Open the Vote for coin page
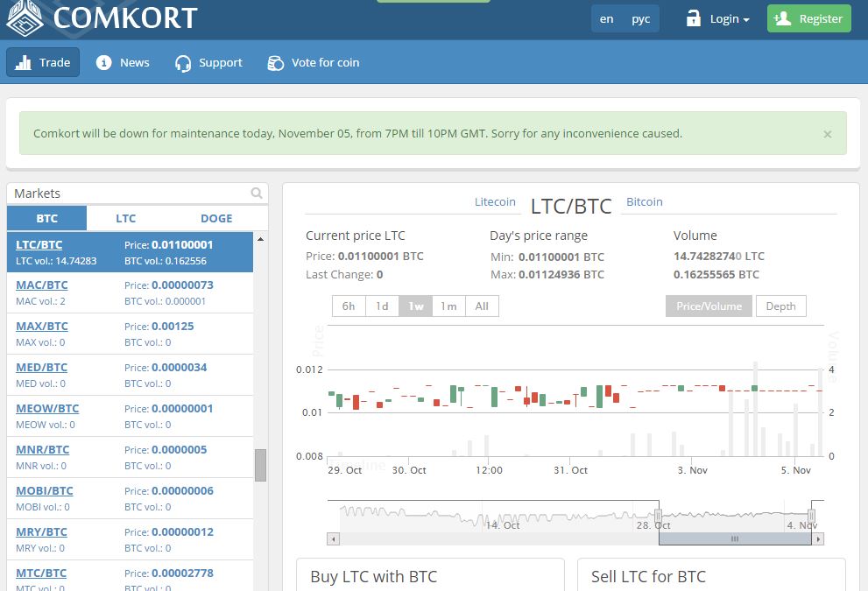 (x=313, y=62)
